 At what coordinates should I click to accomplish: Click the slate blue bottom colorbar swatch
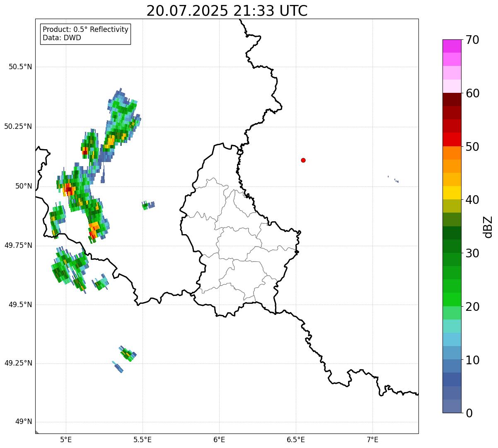pyautogui.click(x=452, y=406)
